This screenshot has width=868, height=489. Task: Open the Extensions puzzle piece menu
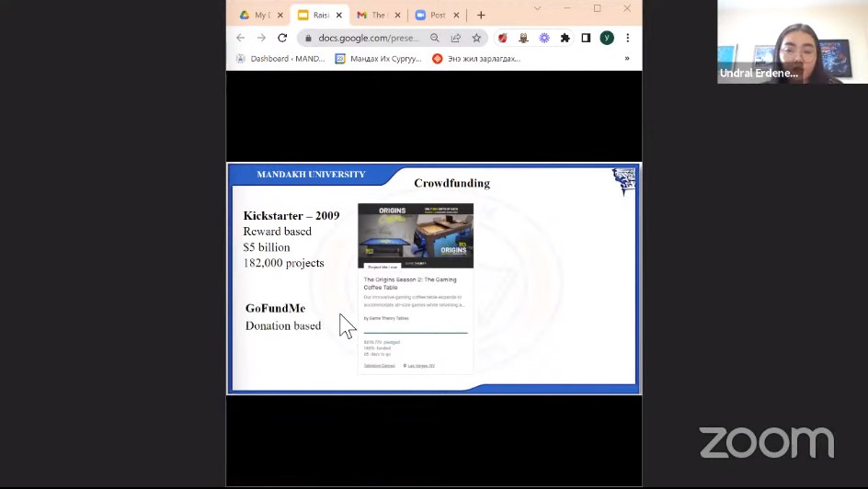pos(565,38)
